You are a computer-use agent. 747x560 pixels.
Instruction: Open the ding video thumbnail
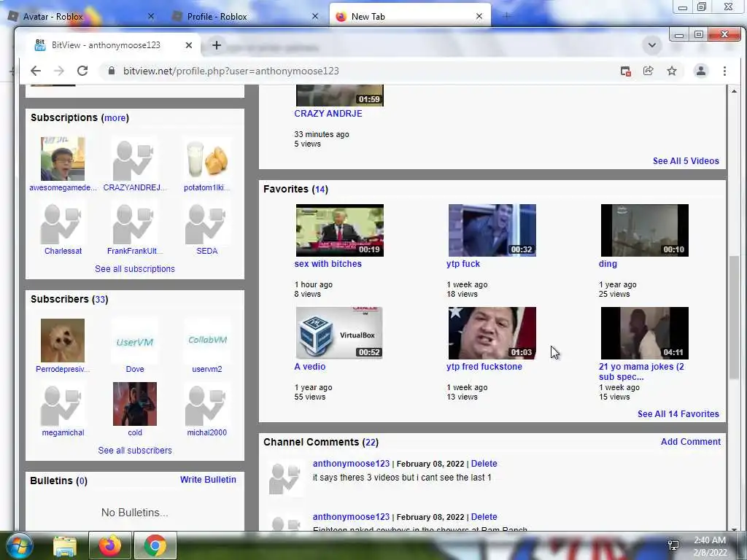645,230
